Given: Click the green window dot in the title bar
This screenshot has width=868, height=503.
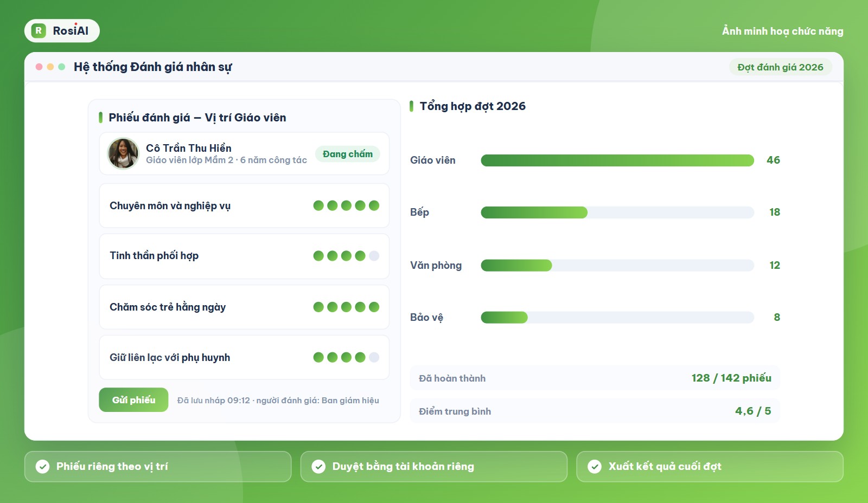Looking at the screenshot, I should click(x=62, y=67).
